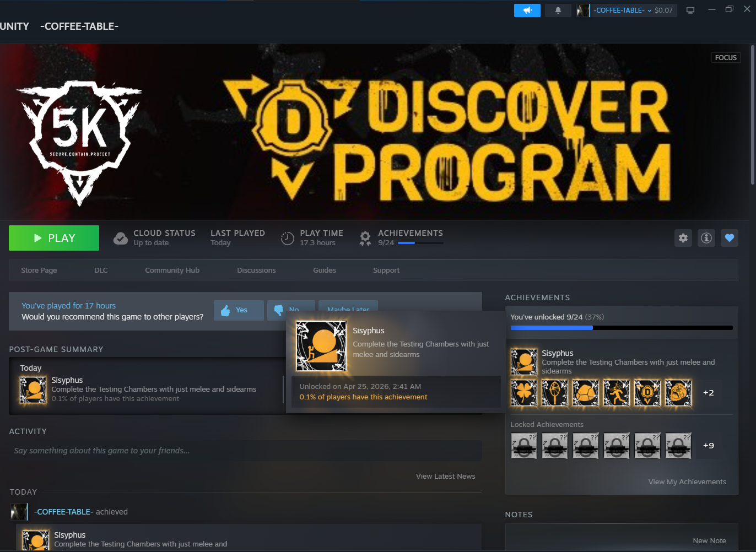Click the profile avatar in the top bar
Image resolution: width=756 pixels, height=552 pixels.
coord(582,10)
